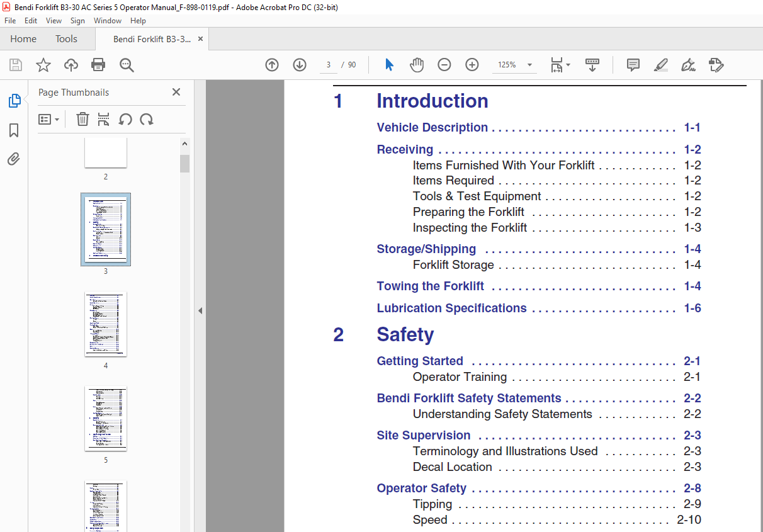Viewport: 763px width, 532px height.
Task: Rotate pages counterclockwise
Action: pyautogui.click(x=125, y=119)
